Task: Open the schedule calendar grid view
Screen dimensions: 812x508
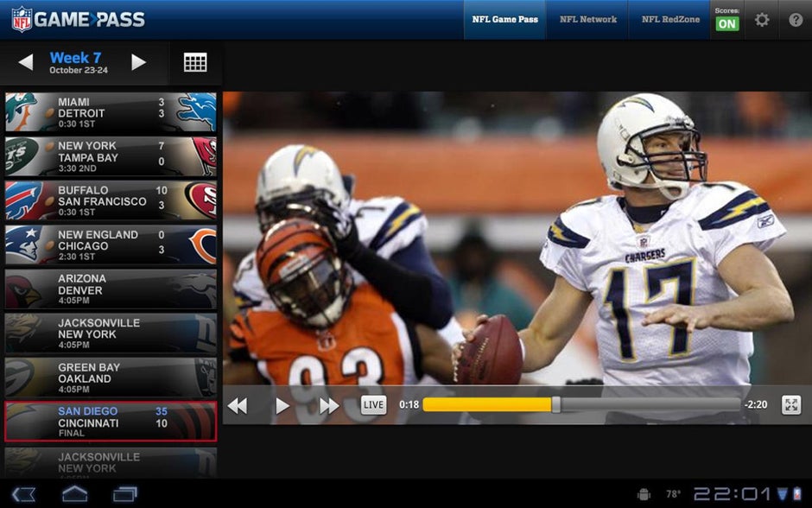Action: click(x=196, y=62)
